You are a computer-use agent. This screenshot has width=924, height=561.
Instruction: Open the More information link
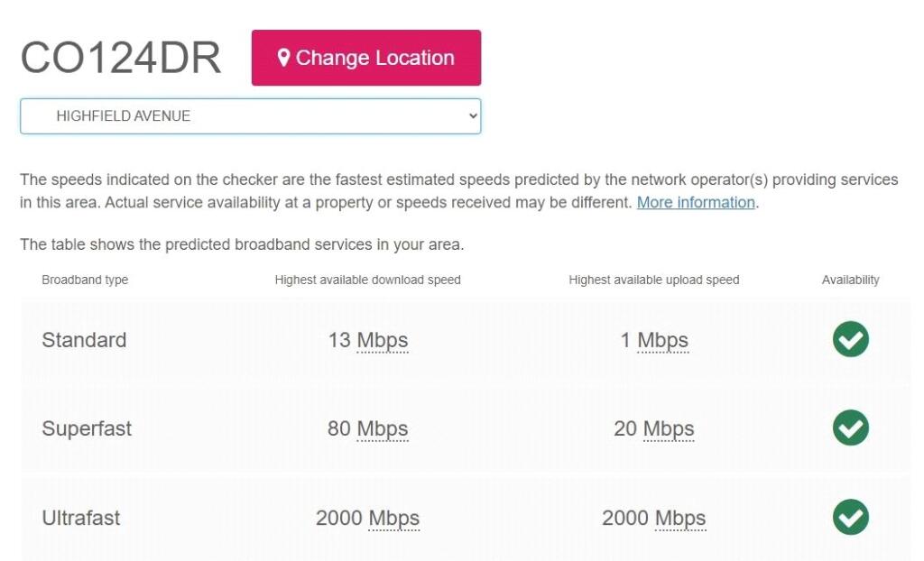tap(696, 202)
